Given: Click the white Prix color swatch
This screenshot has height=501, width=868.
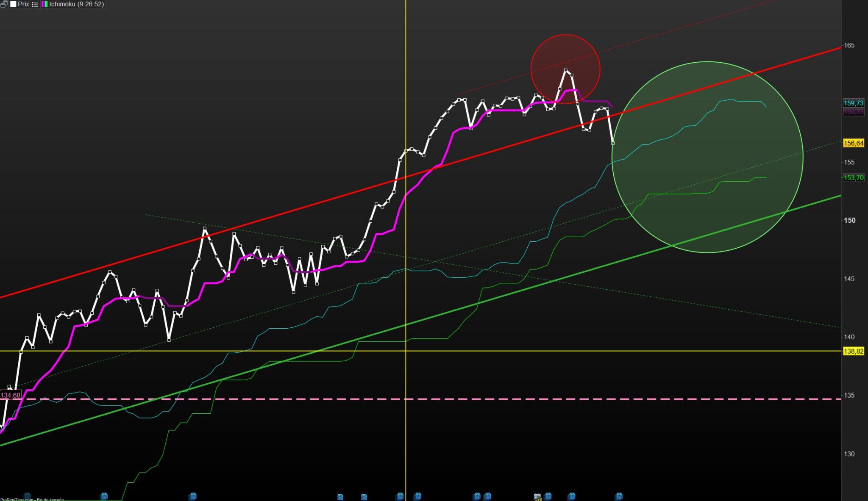Looking at the screenshot, I should 13,4.
